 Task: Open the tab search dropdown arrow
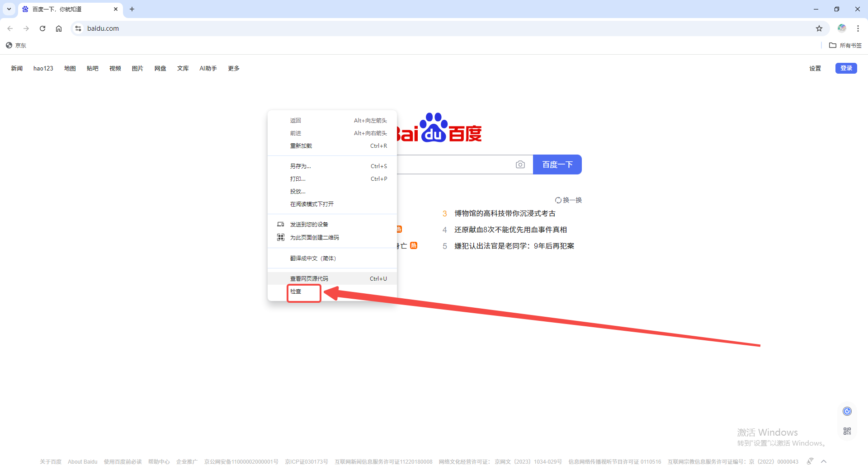click(x=9, y=9)
